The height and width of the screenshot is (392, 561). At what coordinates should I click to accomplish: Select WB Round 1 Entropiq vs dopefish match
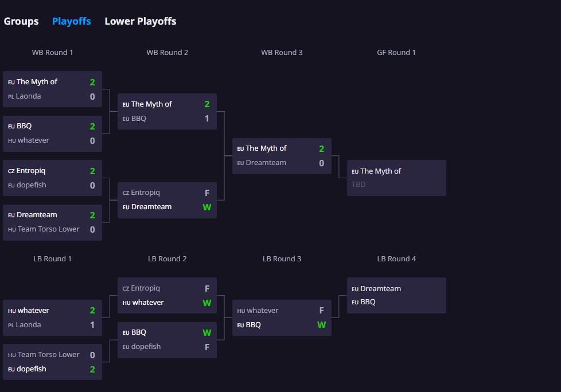point(52,178)
